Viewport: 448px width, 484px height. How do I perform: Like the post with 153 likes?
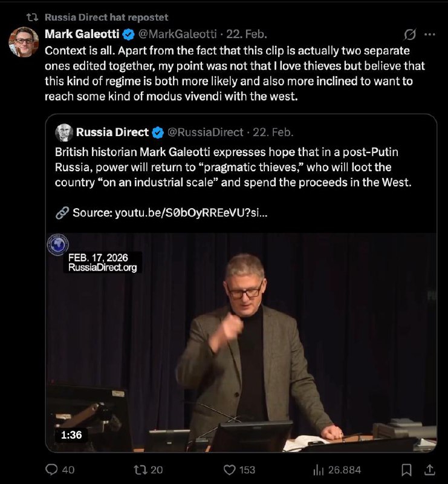pos(230,469)
